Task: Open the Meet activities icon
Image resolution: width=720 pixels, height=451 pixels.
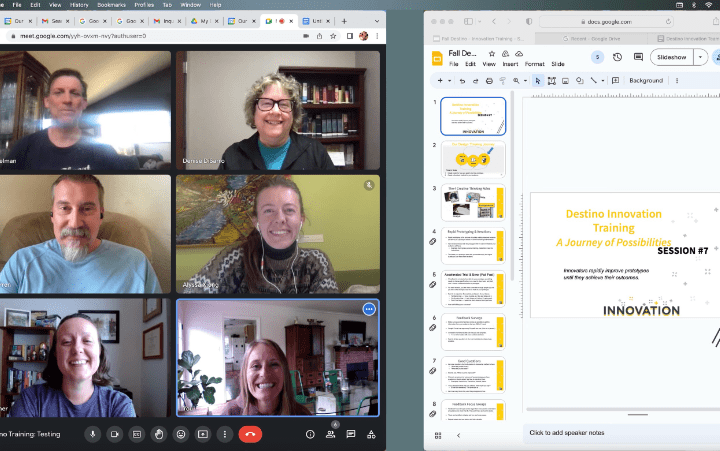Action: click(371, 434)
